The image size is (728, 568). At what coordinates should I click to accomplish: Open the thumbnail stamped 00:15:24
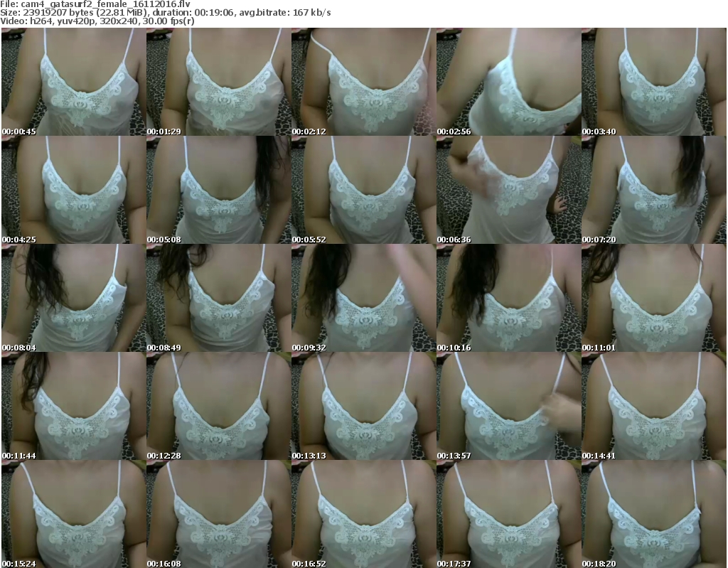click(74, 514)
